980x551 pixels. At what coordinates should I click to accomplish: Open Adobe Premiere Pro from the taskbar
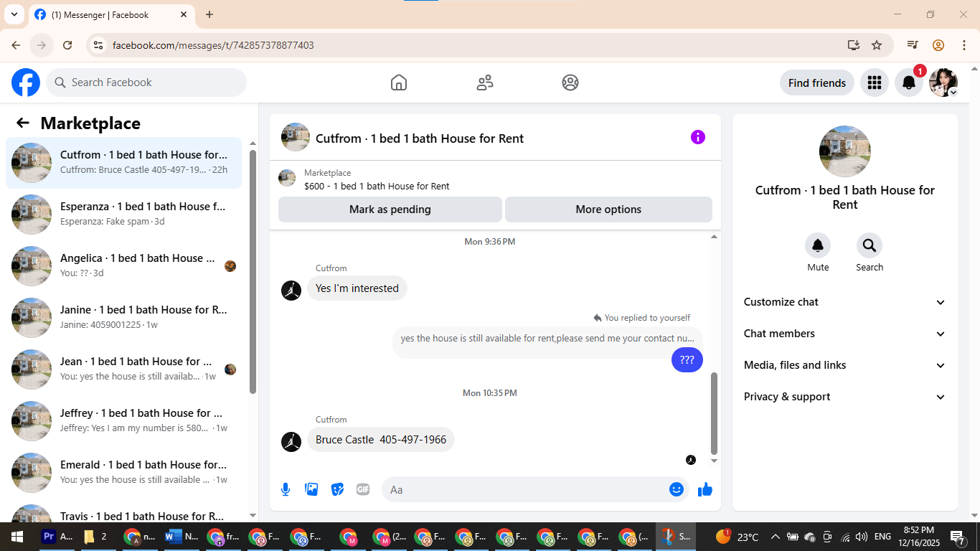pos(57,537)
